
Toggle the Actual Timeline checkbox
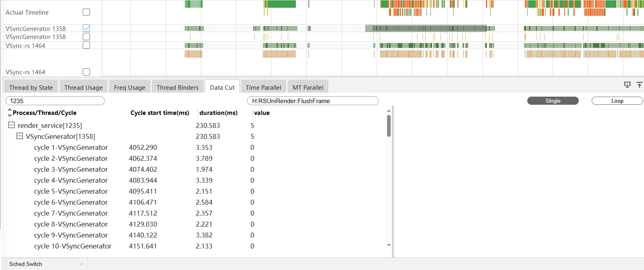(86, 12)
